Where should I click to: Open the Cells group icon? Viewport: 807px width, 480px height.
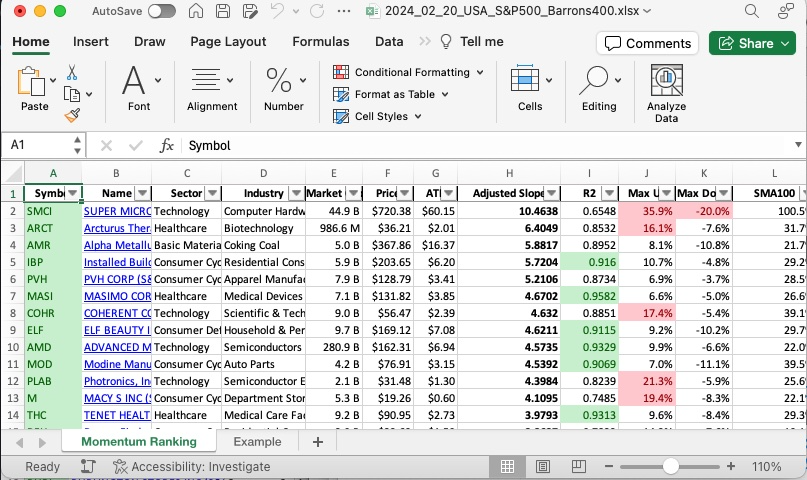pos(524,79)
